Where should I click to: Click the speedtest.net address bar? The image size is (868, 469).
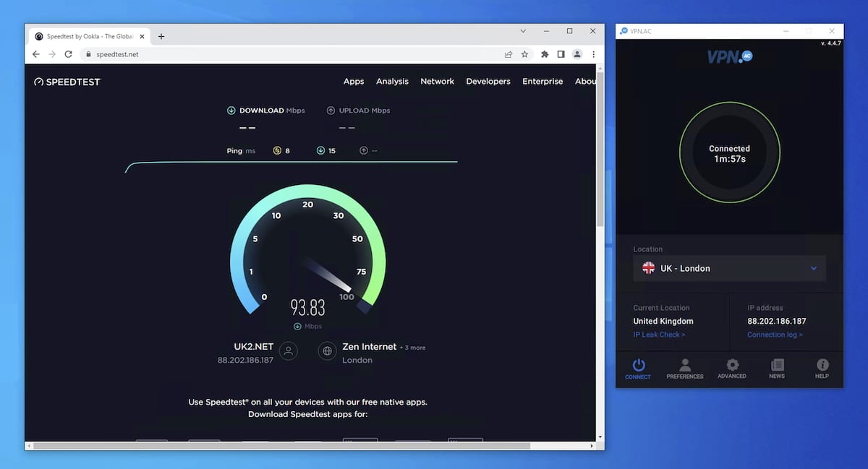[289, 54]
